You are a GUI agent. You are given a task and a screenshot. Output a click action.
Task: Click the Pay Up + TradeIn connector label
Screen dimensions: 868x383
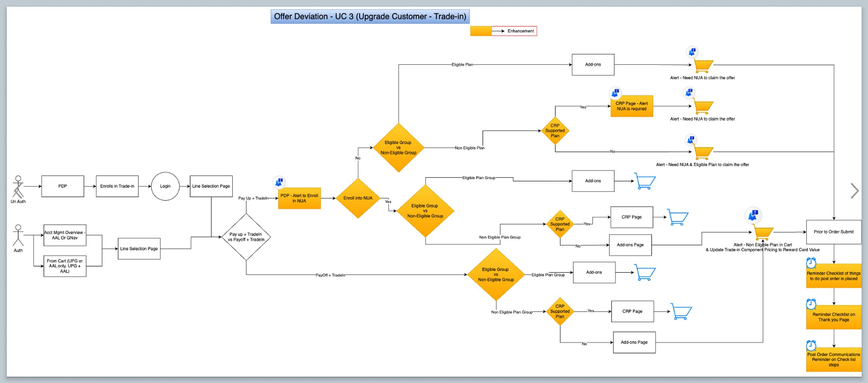coord(253,198)
